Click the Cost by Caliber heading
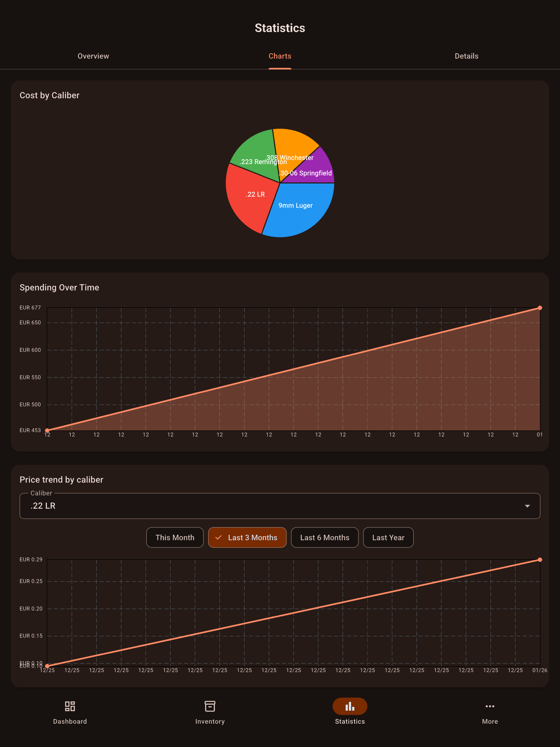Viewport: 560px width, 747px height. pos(50,96)
